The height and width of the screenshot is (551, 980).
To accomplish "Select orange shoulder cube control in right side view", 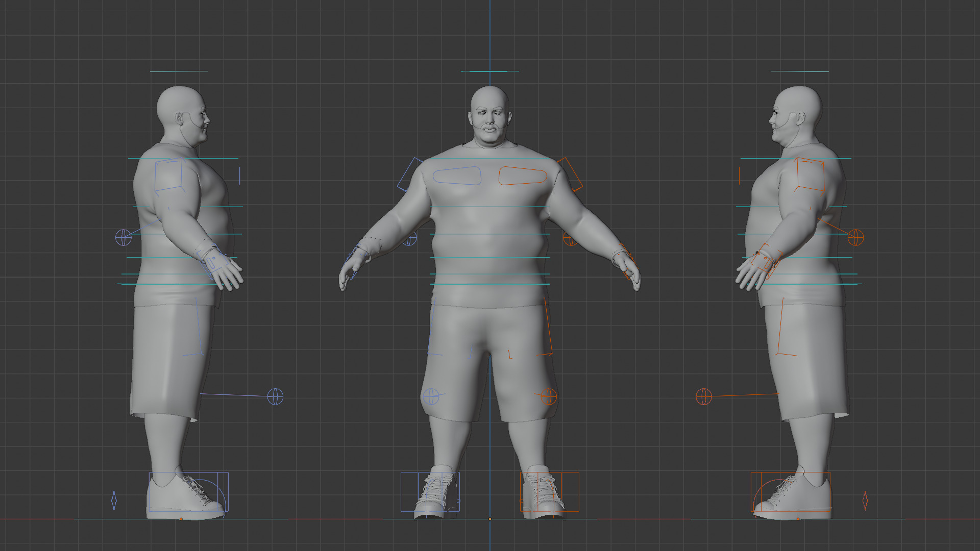I will point(809,175).
